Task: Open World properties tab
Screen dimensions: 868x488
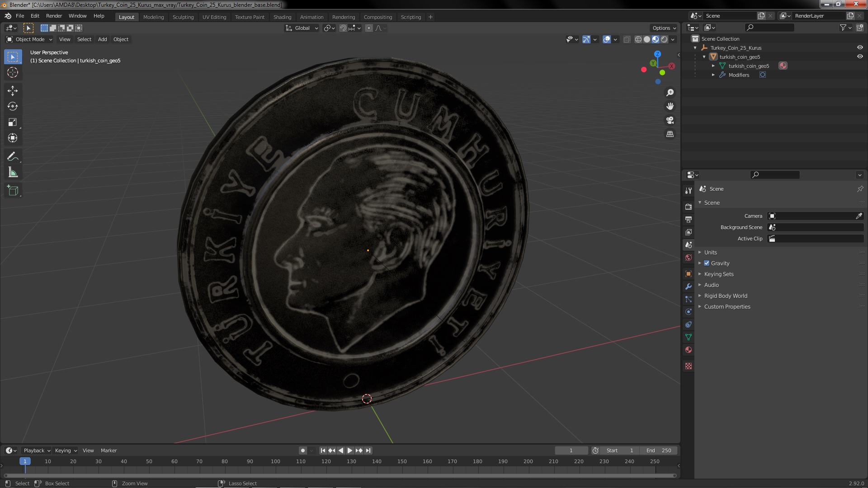Action: tap(688, 258)
